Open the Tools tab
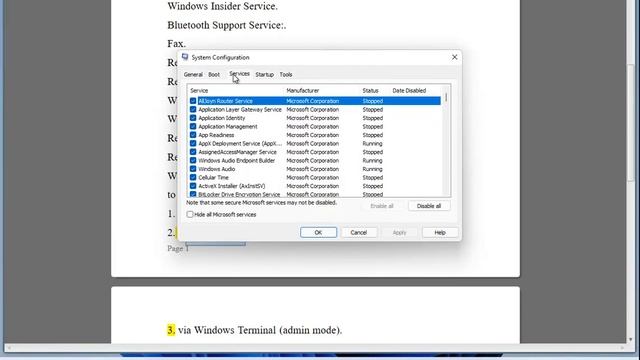The height and width of the screenshot is (360, 640). click(x=286, y=75)
